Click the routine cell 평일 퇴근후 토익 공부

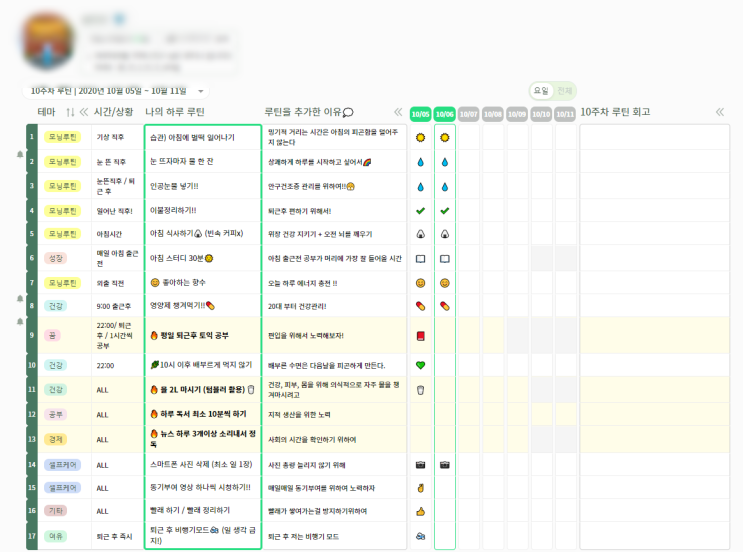point(203,335)
